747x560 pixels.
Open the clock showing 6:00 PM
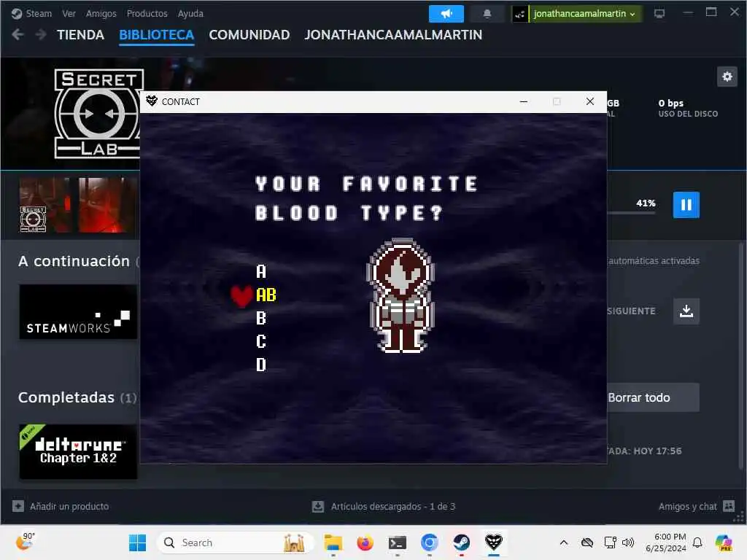(x=666, y=542)
